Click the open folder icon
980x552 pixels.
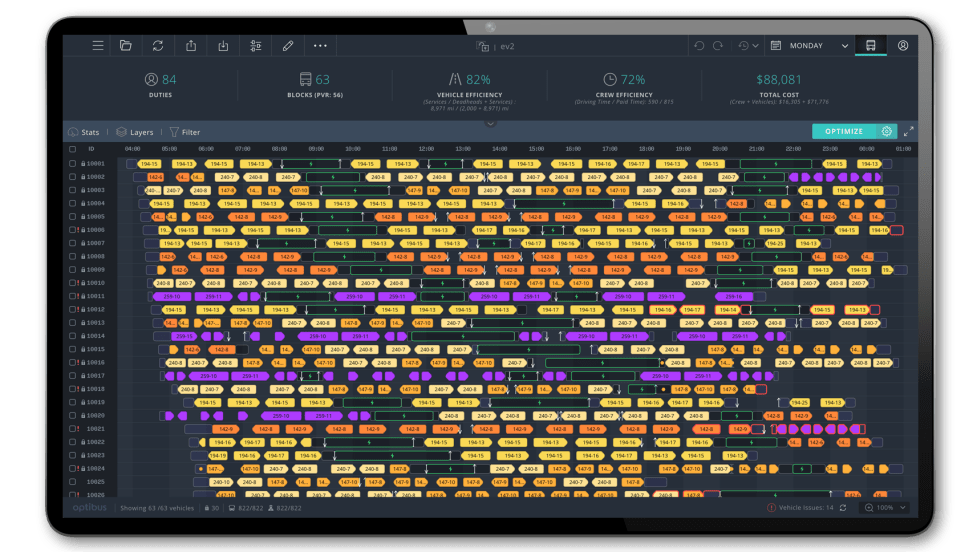point(126,46)
